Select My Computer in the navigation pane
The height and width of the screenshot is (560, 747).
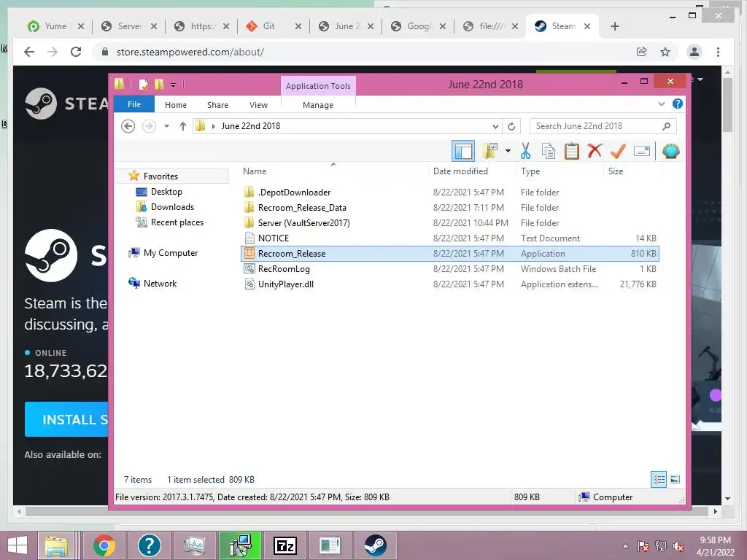point(171,253)
